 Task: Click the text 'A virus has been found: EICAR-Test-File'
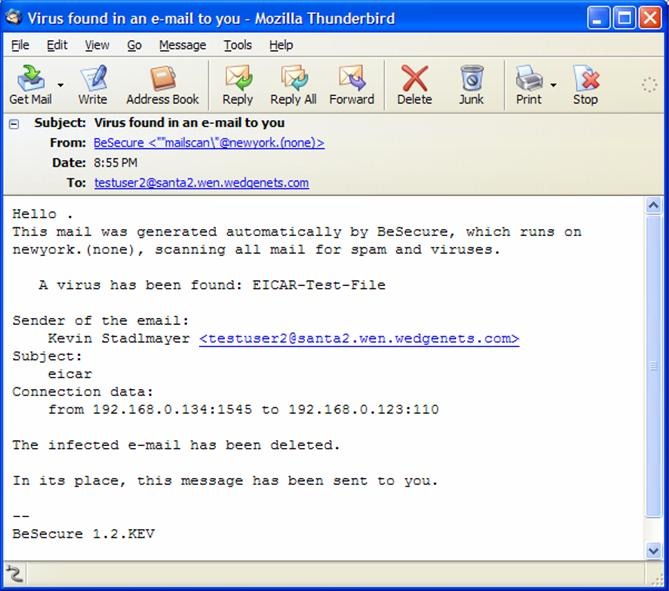(212, 285)
